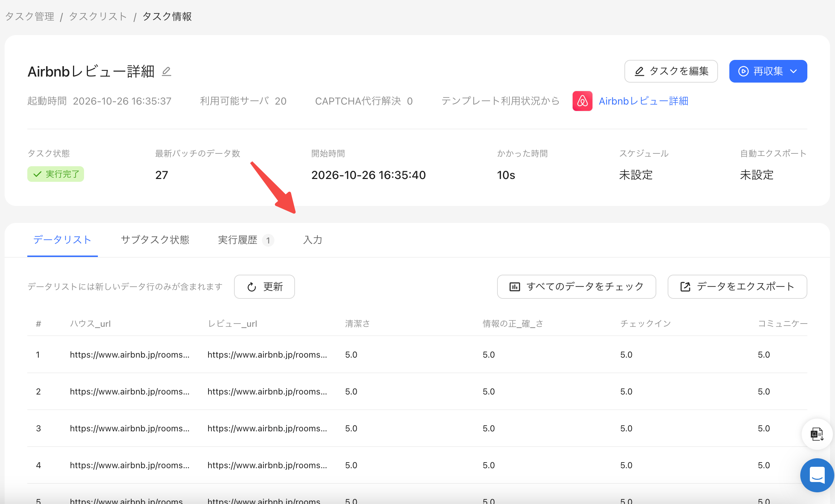The height and width of the screenshot is (504, 835).
Task: Click the 情報の正_確_さ column header
Action: click(x=513, y=324)
